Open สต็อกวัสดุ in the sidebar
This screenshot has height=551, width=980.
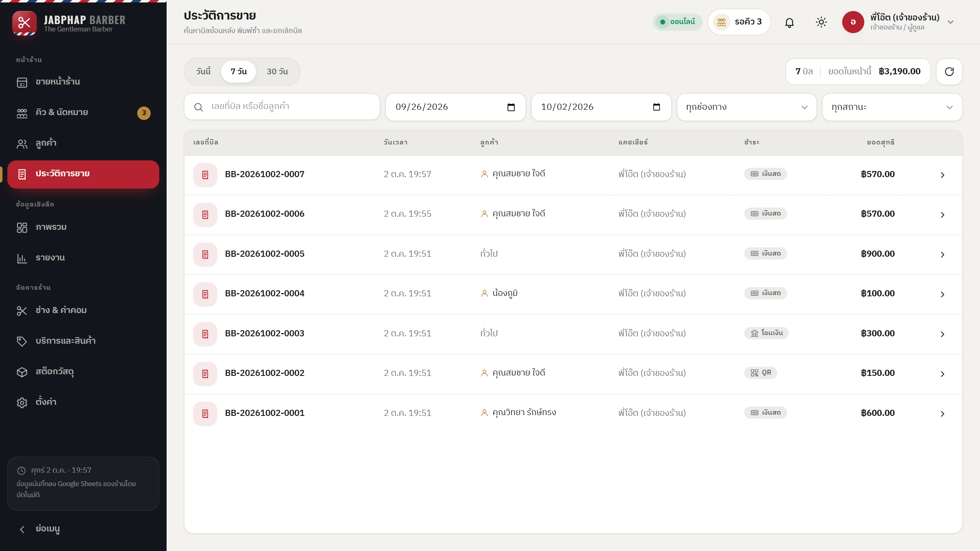(x=83, y=372)
